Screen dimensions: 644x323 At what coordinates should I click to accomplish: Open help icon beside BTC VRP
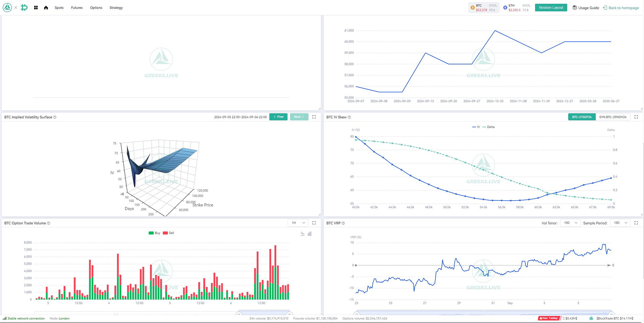[x=343, y=223]
